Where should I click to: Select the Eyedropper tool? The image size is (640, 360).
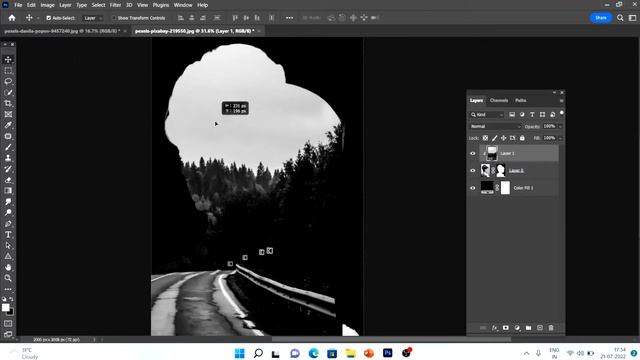tap(8, 125)
